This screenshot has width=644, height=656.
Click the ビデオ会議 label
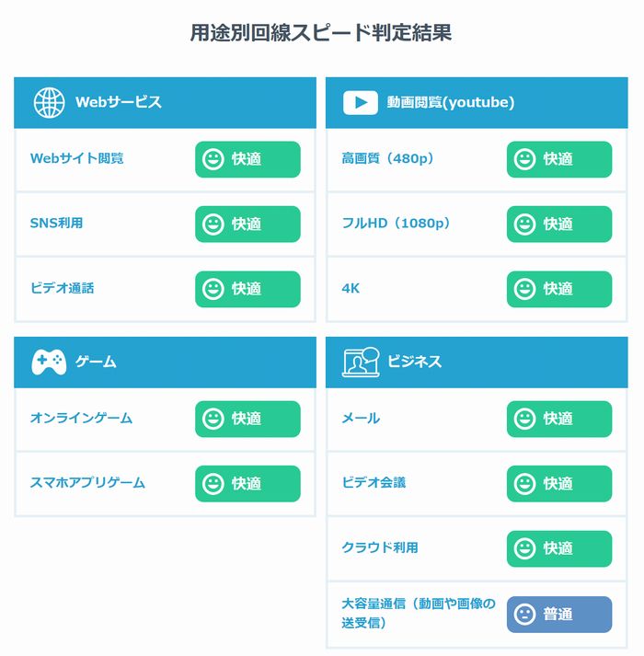374,483
